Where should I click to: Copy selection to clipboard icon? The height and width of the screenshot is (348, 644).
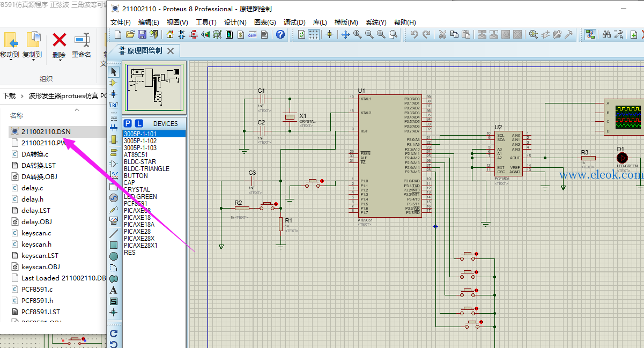[x=454, y=35]
